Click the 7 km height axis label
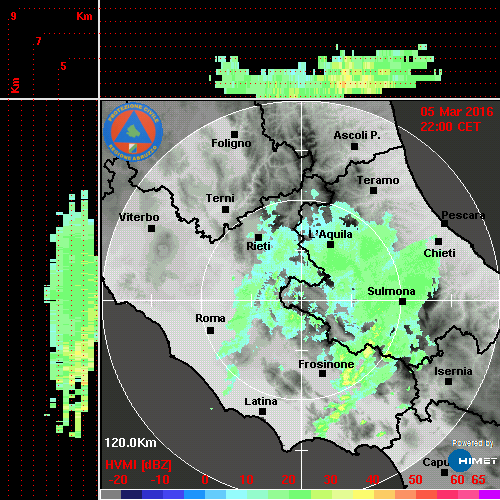This screenshot has width=500, height=500. tap(39, 41)
